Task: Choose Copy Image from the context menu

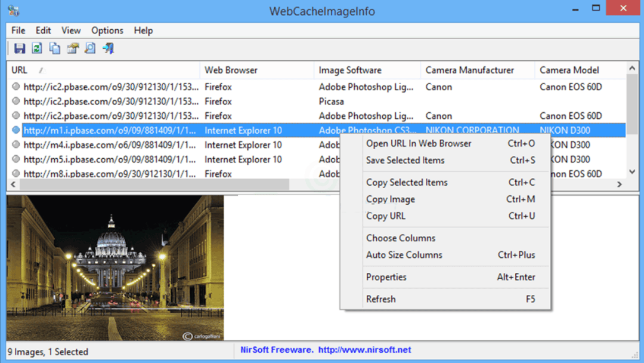Action: pyautogui.click(x=391, y=199)
